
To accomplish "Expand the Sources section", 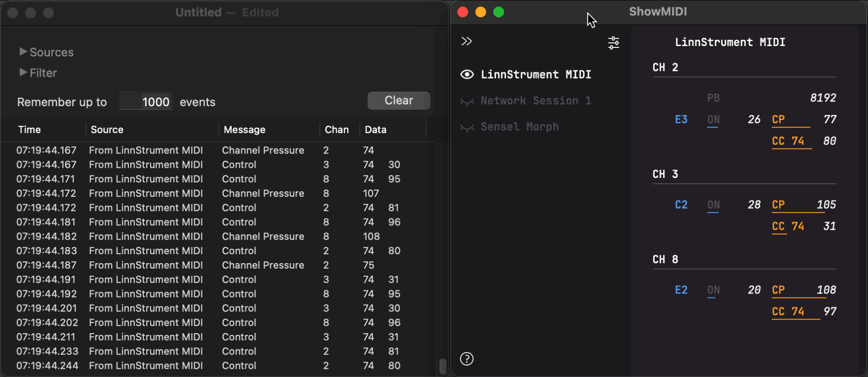I will pyautogui.click(x=23, y=52).
